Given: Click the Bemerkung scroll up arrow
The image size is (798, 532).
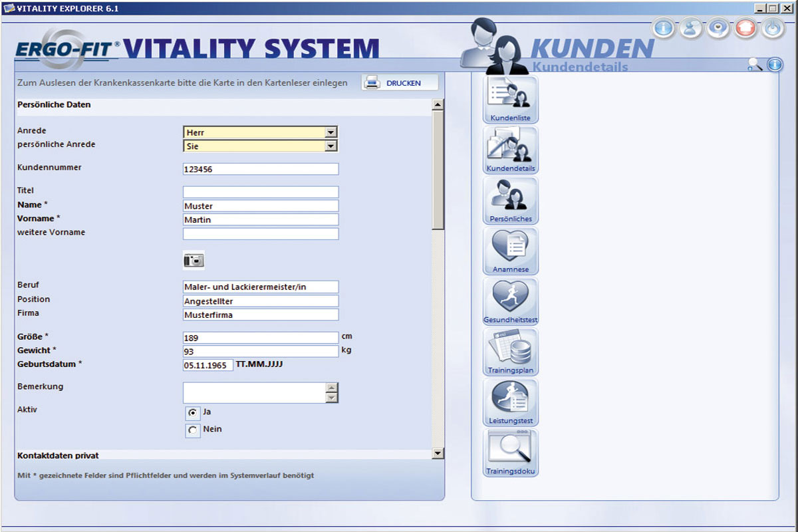Looking at the screenshot, I should (x=332, y=387).
